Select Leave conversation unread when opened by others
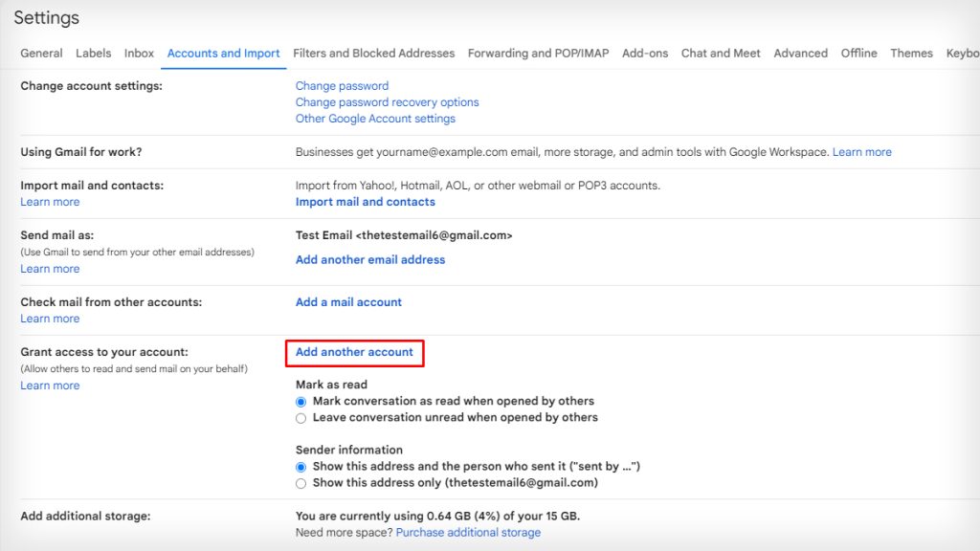980x551 pixels. tap(301, 418)
